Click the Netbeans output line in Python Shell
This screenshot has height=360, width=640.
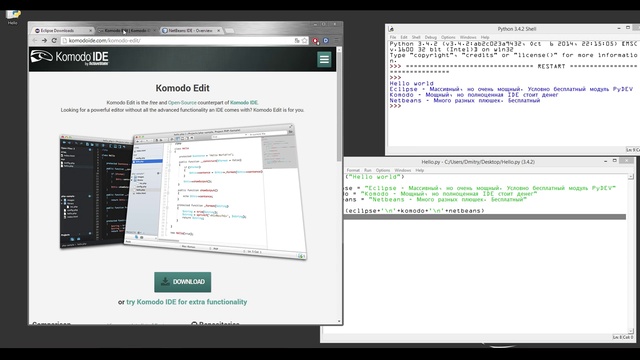pos(464,100)
